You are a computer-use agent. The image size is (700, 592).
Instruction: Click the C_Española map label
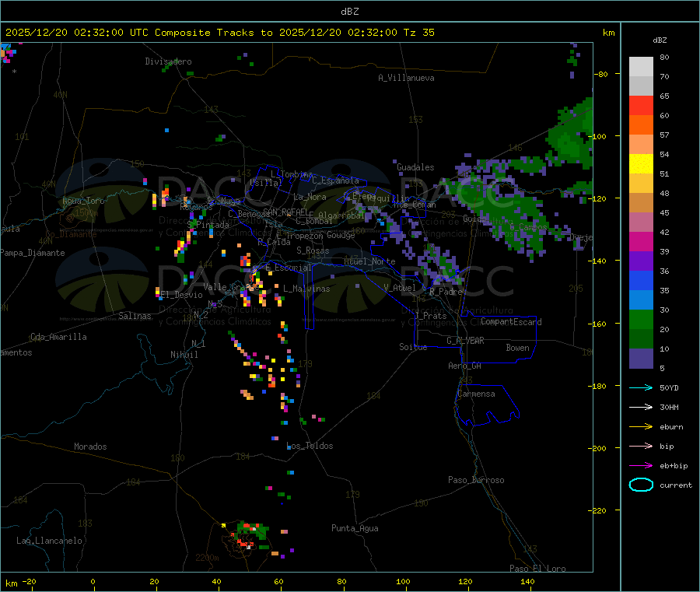pyautogui.click(x=336, y=180)
